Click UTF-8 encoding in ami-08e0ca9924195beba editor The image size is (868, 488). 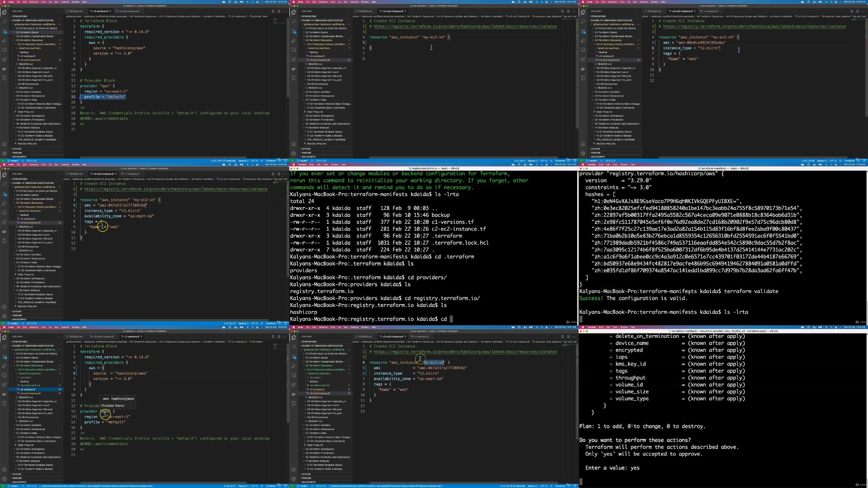pos(833,161)
